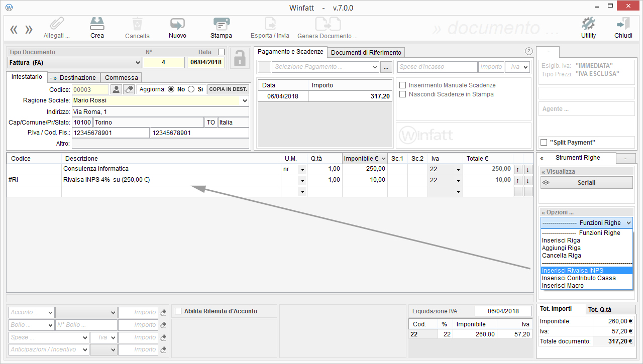Select Aggiorna Si radio button

tap(191, 89)
